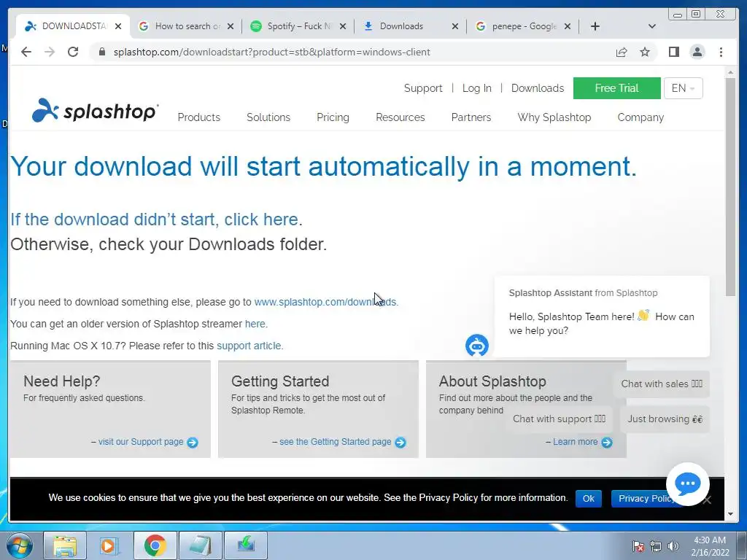This screenshot has height=560, width=747.
Task: Switch to the How to search tab
Action: 186,26
